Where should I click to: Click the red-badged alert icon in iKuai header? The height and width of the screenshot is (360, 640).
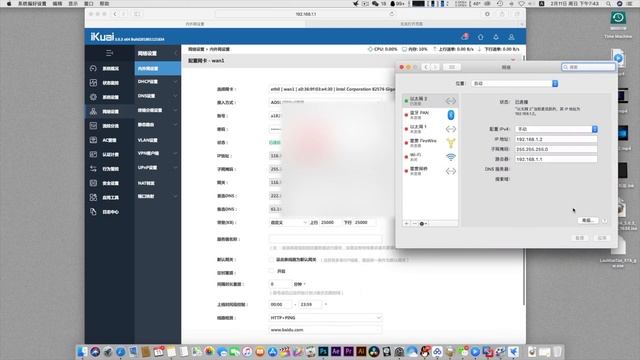[x=465, y=36]
